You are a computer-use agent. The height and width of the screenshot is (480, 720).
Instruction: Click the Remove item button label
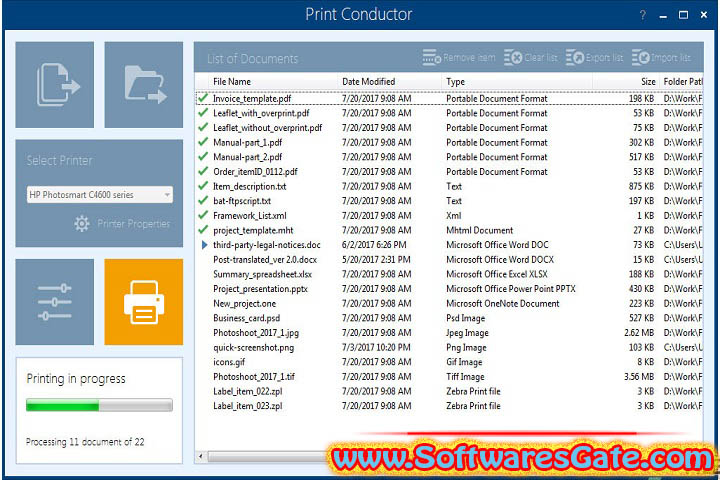pos(469,58)
